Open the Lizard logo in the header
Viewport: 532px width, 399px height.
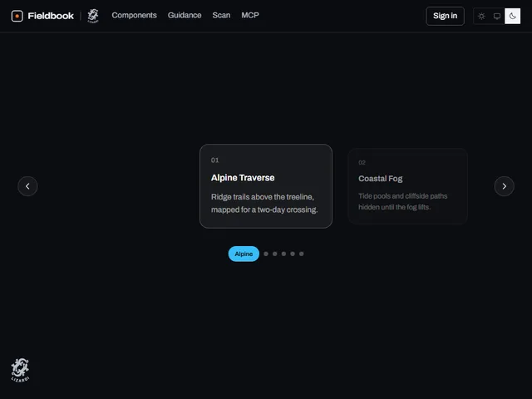point(93,16)
